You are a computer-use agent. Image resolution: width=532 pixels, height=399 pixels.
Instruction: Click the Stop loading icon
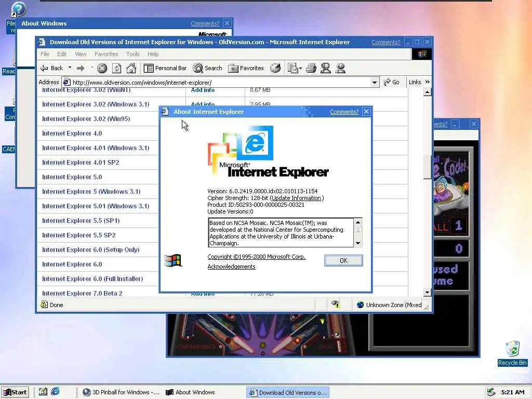point(102,68)
